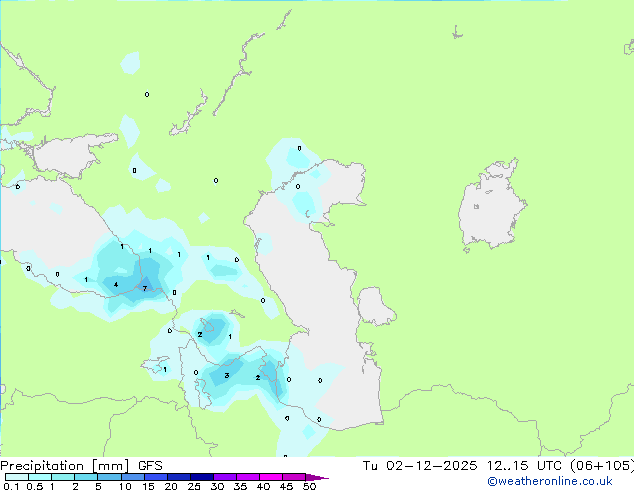Image resolution: width=634 pixels, height=490 pixels.
Task: Click the precipitation value '3' on the map
Action: 227,376
